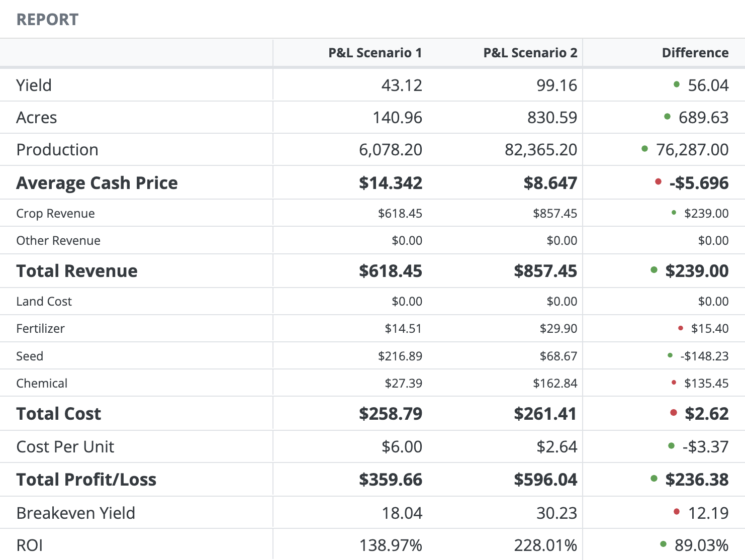
Task: Click the Cost Per Unit row label
Action: click(65, 446)
